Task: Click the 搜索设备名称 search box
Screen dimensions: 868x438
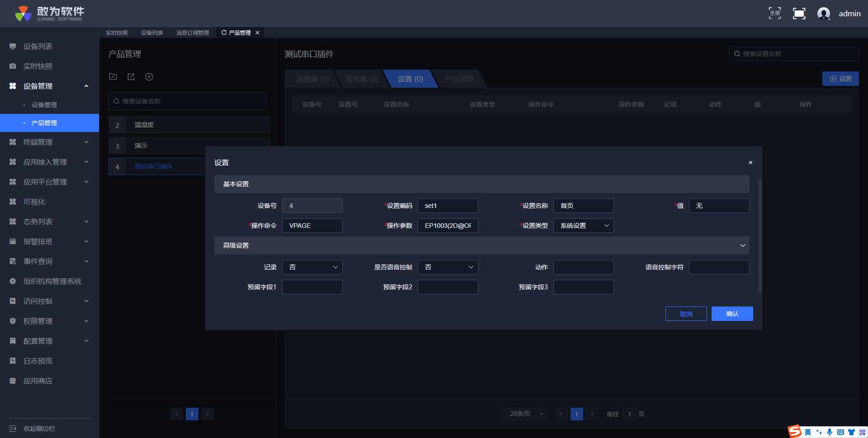Action: (x=187, y=101)
